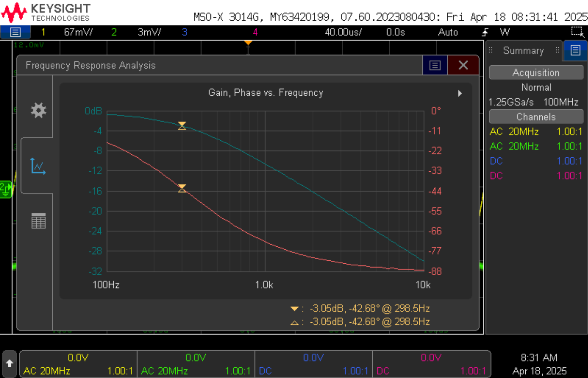Click the Summary panel drag handle dots
Screen dimensions: 588x378
[491, 50]
